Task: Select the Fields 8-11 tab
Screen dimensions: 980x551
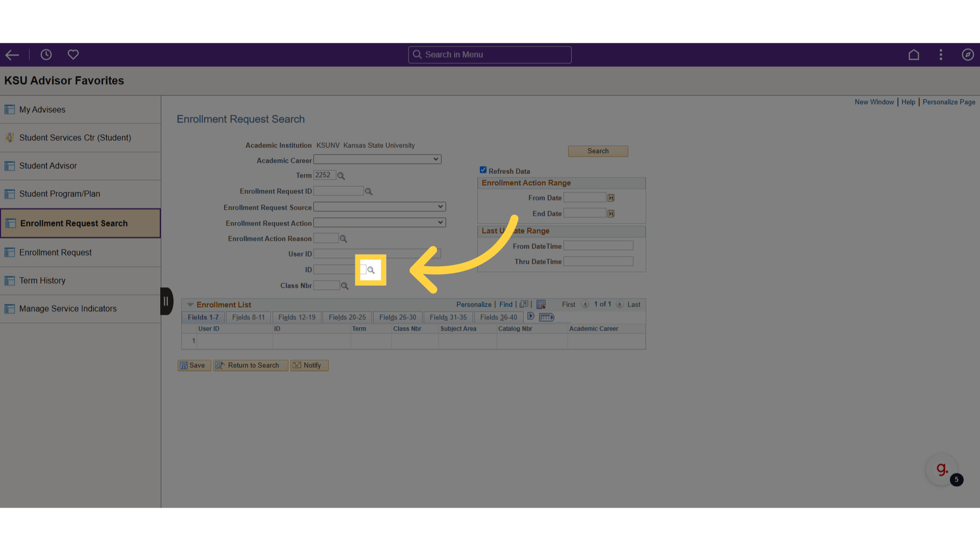Action: click(249, 317)
